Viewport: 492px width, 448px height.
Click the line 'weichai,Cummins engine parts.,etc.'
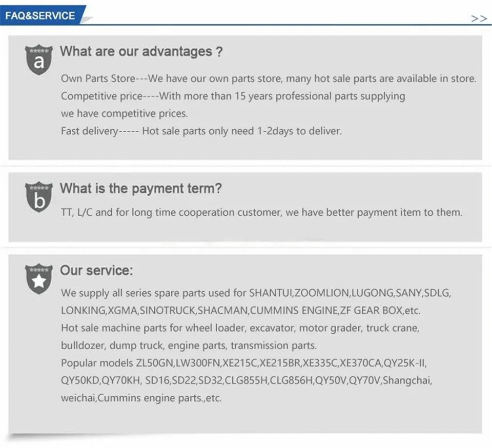141,398
